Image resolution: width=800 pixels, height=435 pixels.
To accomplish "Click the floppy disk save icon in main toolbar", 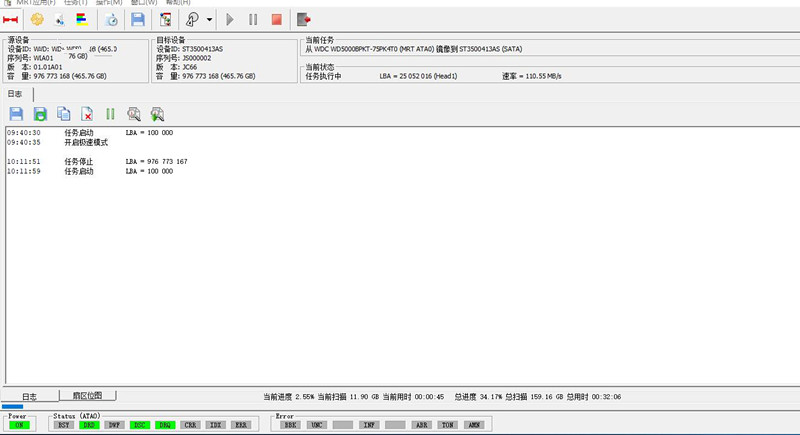I will (138, 19).
